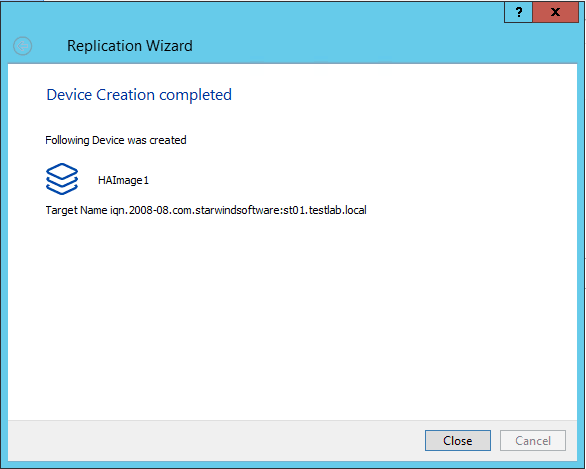The width and height of the screenshot is (586, 469).
Task: Click blue header area right of wizard title
Action: point(374,46)
